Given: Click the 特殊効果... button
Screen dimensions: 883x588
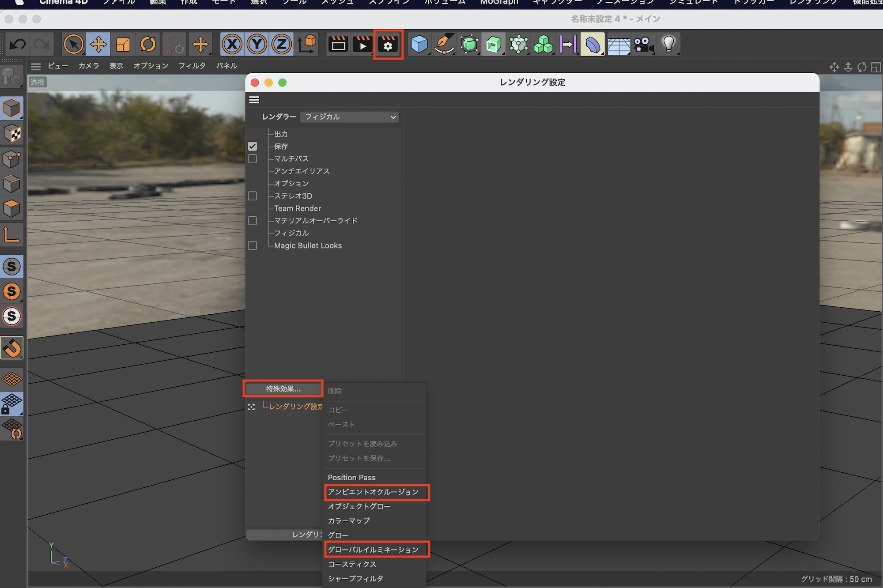Looking at the screenshot, I should pos(283,388).
